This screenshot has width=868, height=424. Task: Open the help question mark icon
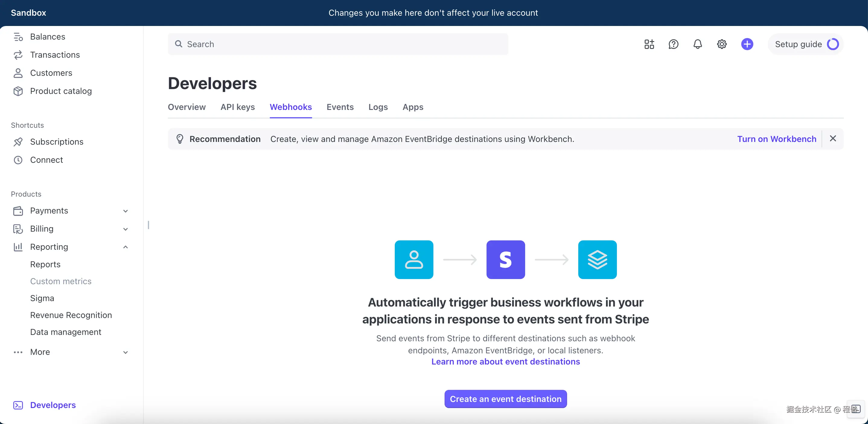tap(673, 44)
